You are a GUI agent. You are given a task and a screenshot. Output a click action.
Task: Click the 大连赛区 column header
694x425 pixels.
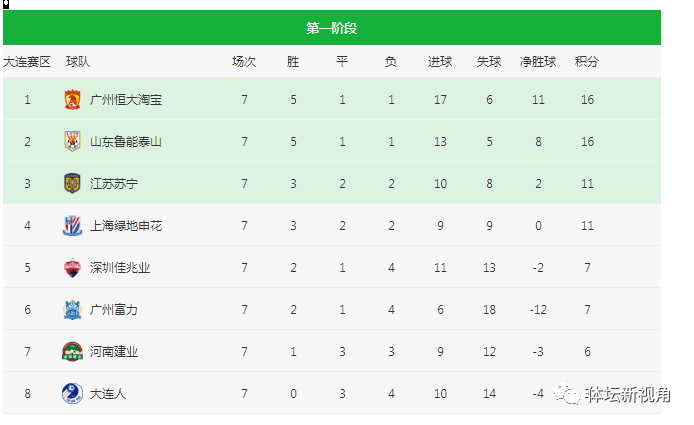[x=27, y=62]
